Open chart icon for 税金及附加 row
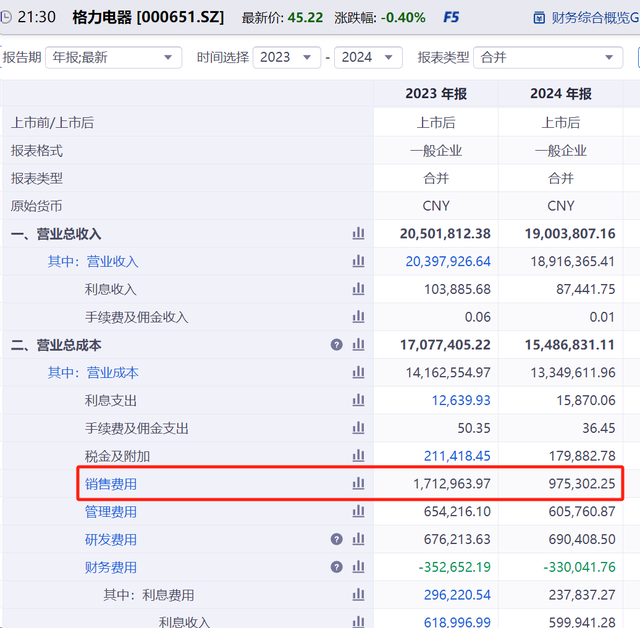 coord(358,456)
